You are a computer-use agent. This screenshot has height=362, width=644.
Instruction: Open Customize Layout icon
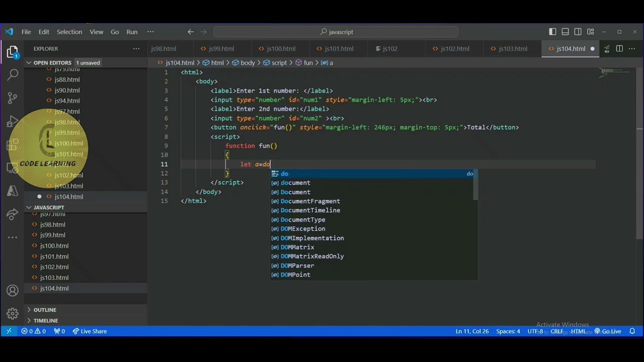(x=590, y=32)
